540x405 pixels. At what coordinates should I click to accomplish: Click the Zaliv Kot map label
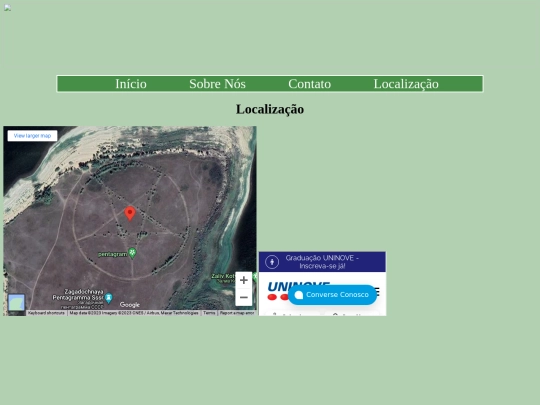(222, 276)
